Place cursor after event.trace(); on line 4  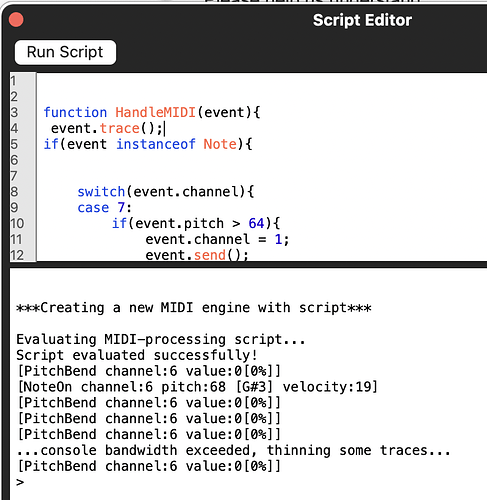[165, 129]
